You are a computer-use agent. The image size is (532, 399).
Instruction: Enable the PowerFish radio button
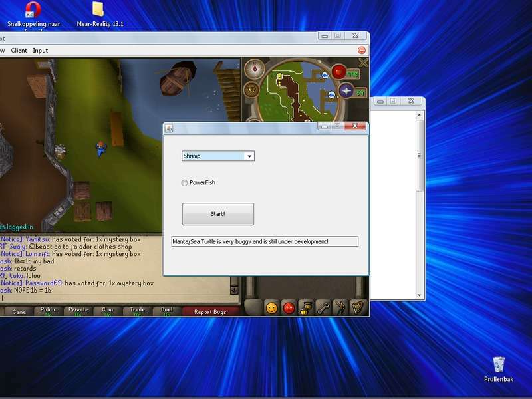[184, 183]
